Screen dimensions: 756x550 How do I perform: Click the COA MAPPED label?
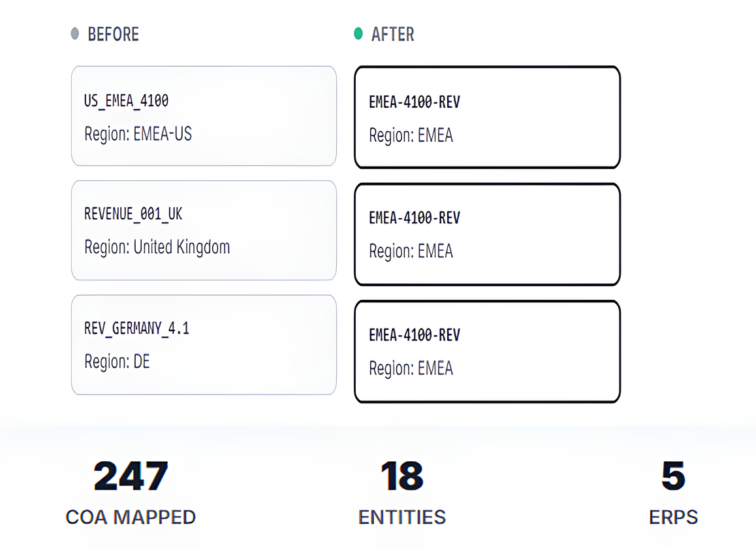tap(131, 517)
